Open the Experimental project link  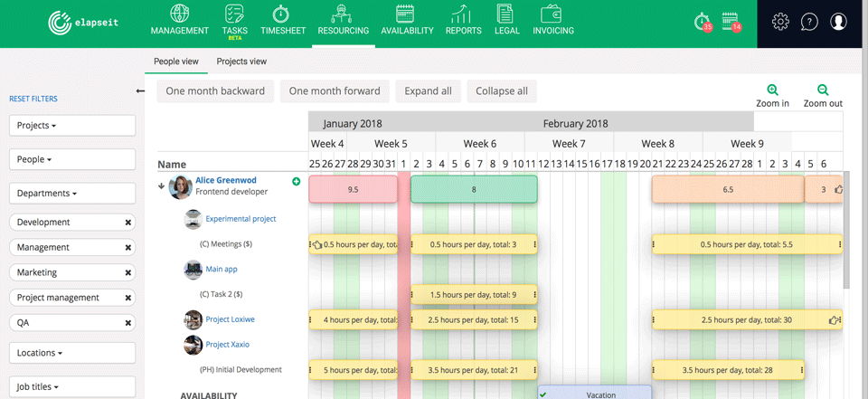pyautogui.click(x=241, y=219)
